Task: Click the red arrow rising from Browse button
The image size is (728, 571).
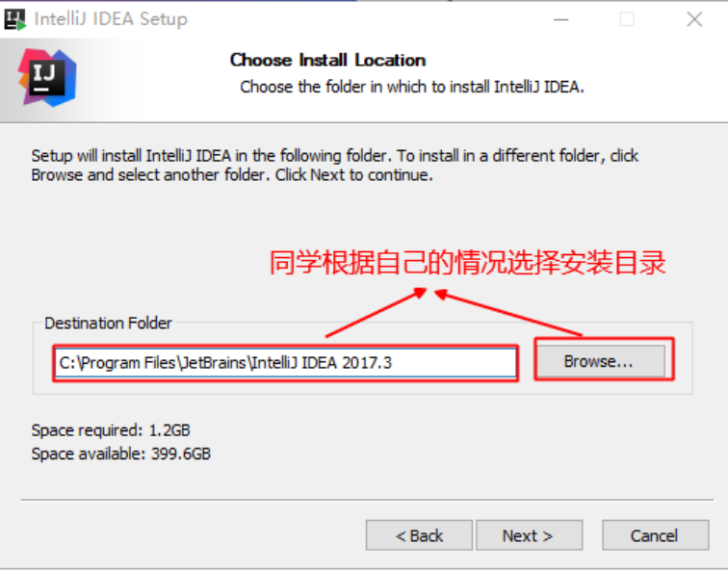Action: click(x=507, y=312)
